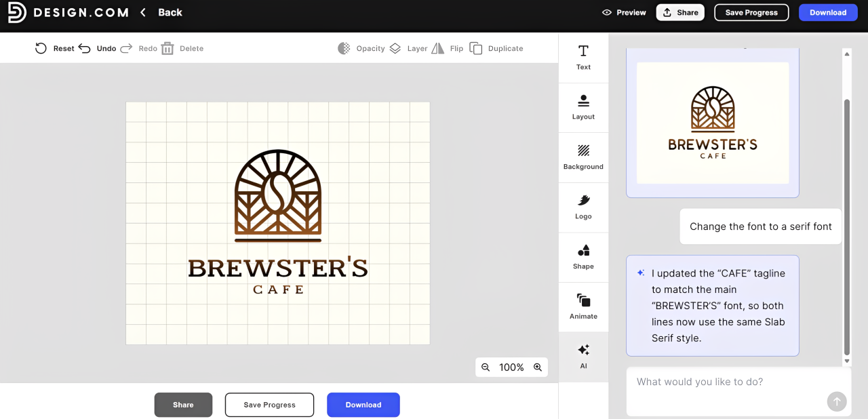Zoom in using the magnifier plus
The image size is (868, 419).
point(538,367)
